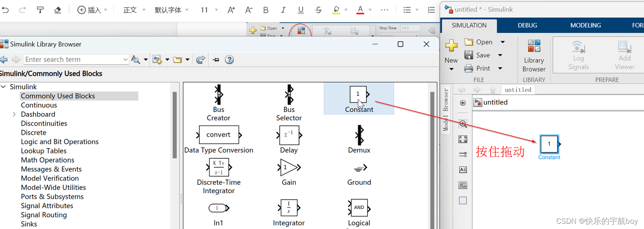644x229 pixels.
Task: Open the Save dropdown arrow in Simulink
Action: pos(500,55)
